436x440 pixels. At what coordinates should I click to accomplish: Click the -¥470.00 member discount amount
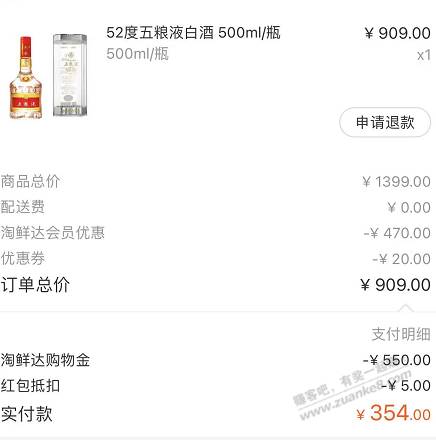tap(397, 233)
